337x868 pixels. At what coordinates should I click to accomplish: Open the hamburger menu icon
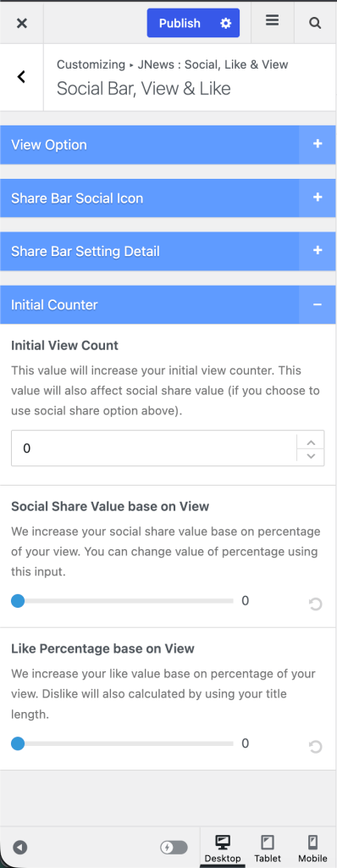click(x=272, y=21)
